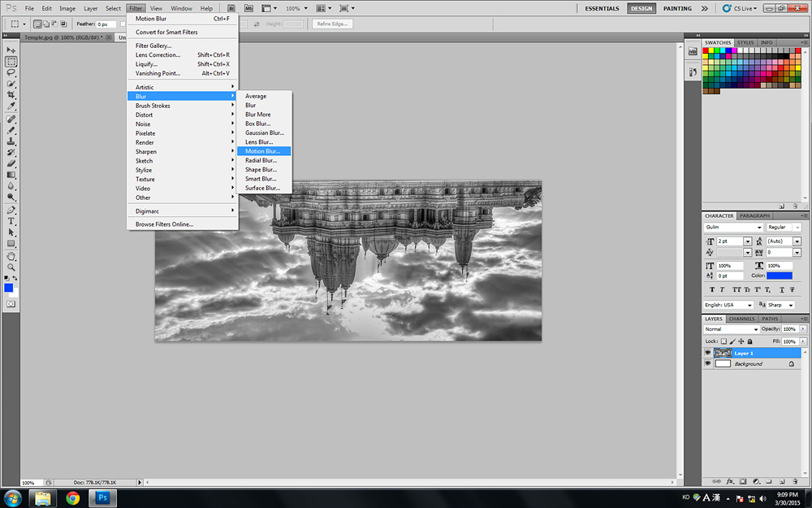Select the Hand tool
The height and width of the screenshot is (508, 812).
pos(11,255)
